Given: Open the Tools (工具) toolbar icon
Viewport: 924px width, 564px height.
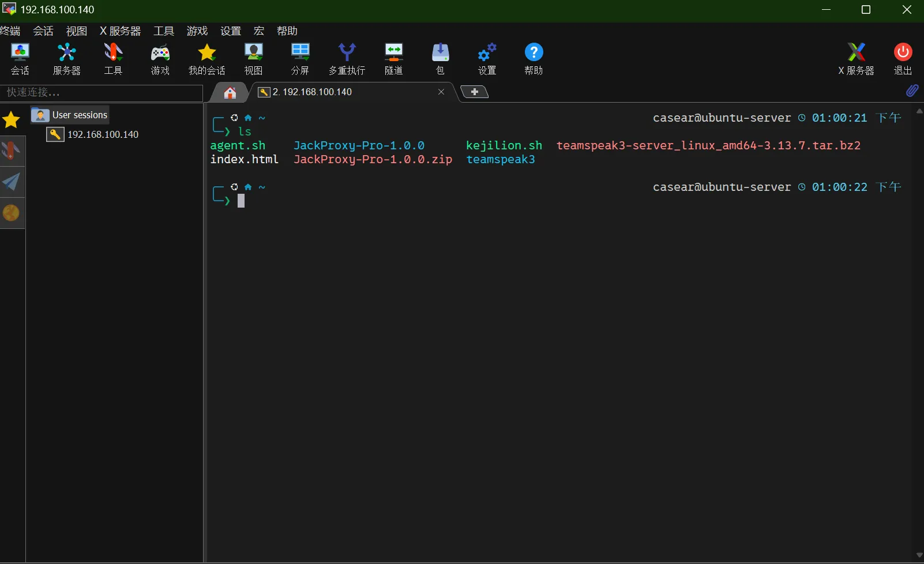Looking at the screenshot, I should pyautogui.click(x=113, y=59).
